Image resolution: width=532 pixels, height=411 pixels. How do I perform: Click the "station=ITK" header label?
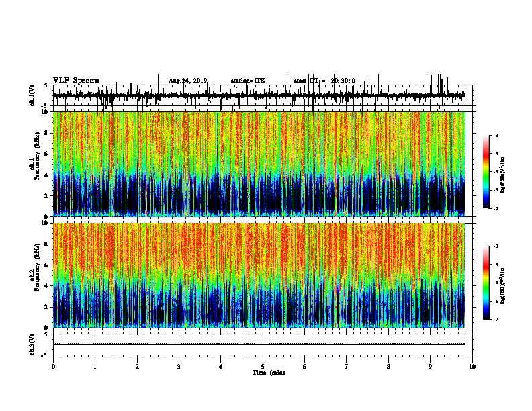point(248,81)
